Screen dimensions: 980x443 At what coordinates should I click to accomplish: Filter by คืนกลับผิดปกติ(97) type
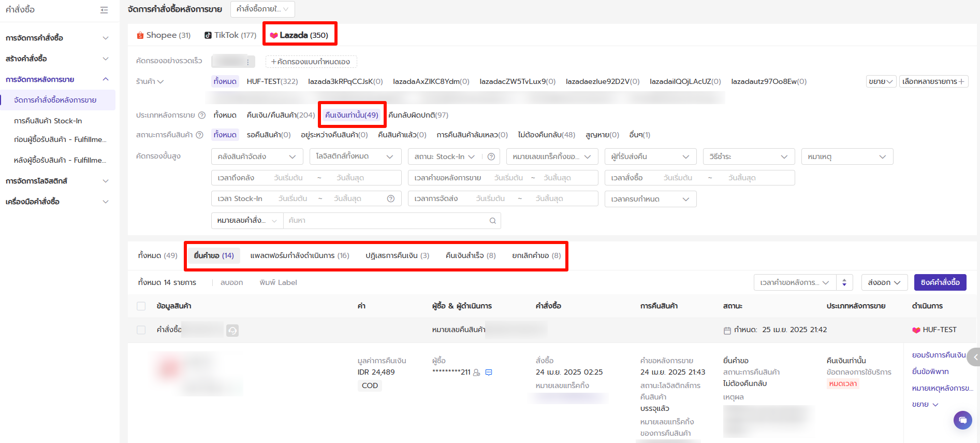[x=418, y=115]
